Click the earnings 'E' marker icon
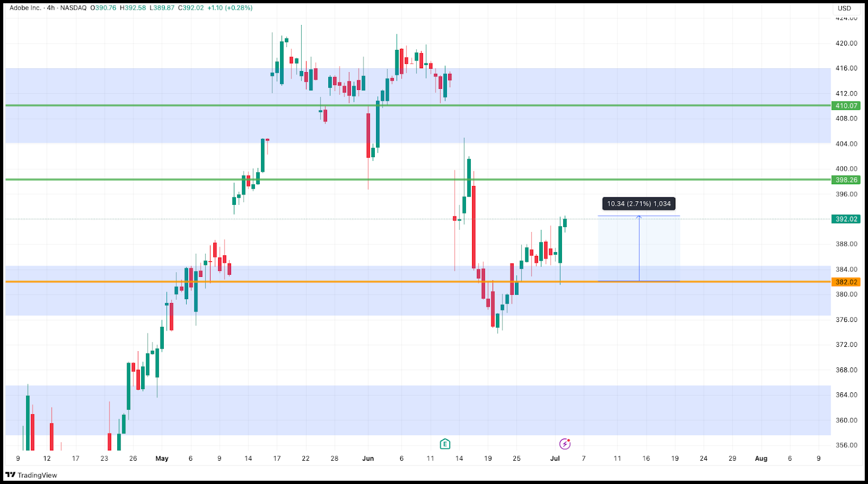This screenshot has width=868, height=484. [445, 444]
